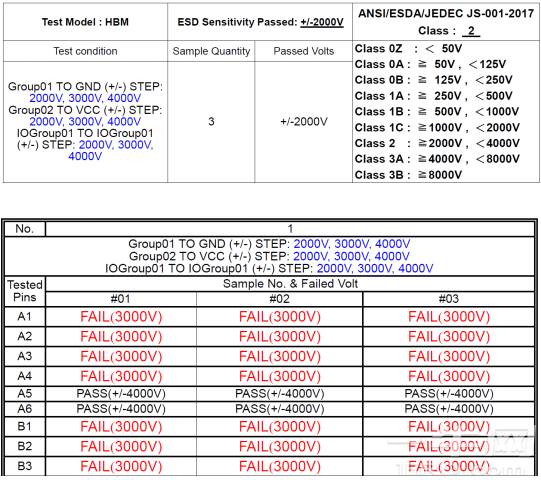Select the #03 sample column header

point(449,299)
